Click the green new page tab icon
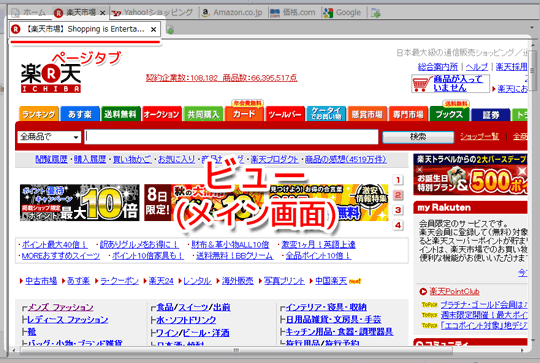Viewport: 540px width, 363px height. [x=170, y=30]
